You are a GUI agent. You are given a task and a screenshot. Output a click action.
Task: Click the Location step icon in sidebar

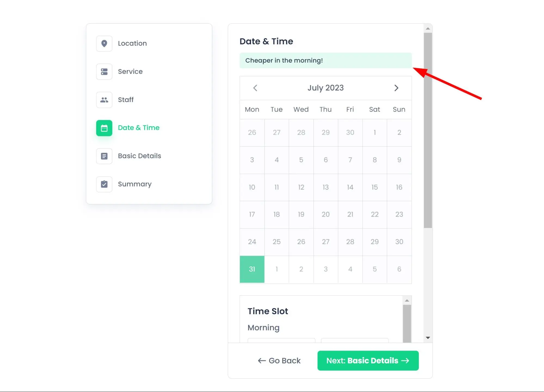click(104, 44)
